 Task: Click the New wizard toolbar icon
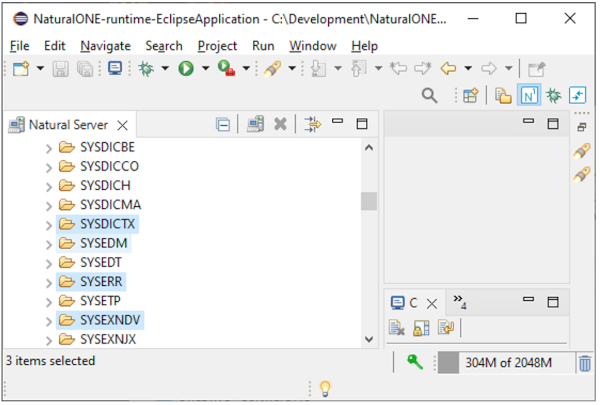(x=21, y=69)
